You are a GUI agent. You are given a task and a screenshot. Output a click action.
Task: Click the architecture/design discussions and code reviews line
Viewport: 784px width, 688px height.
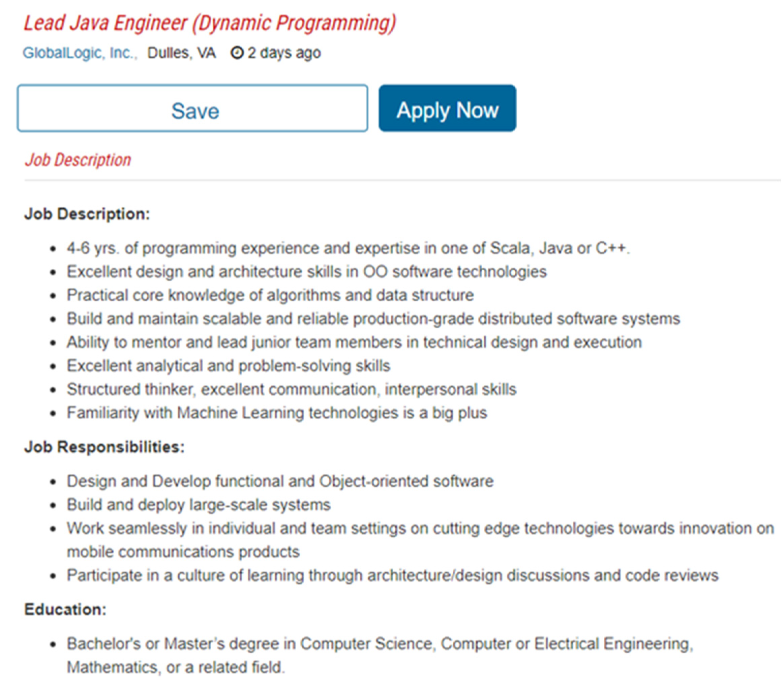[x=392, y=575]
